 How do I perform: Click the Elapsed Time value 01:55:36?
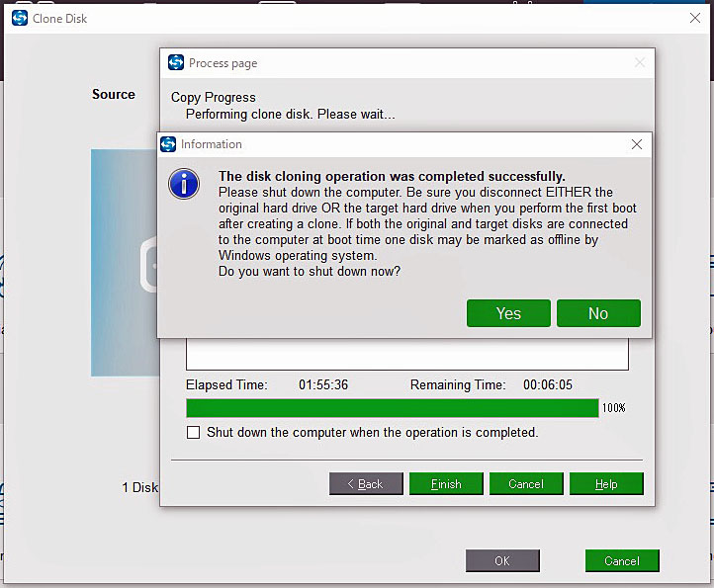tap(323, 385)
